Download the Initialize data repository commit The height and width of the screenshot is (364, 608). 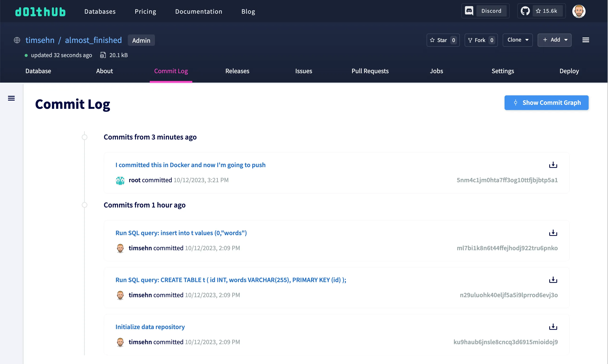(x=553, y=327)
